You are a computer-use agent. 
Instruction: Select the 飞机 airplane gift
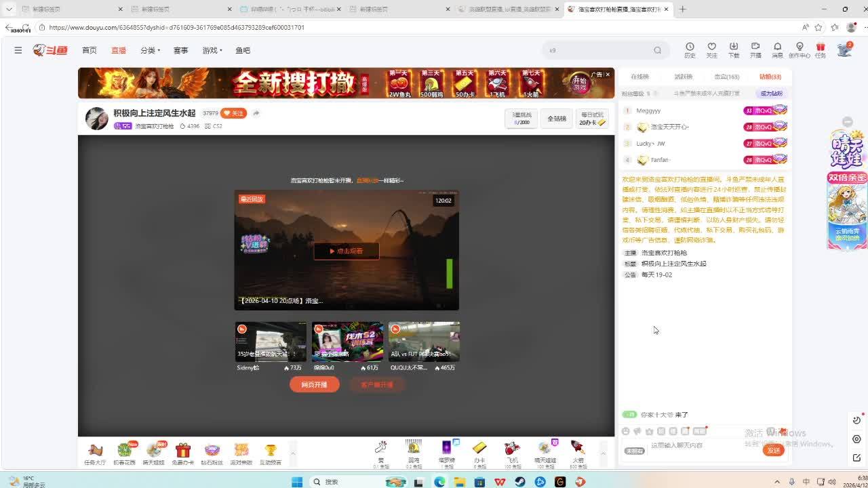(x=512, y=451)
